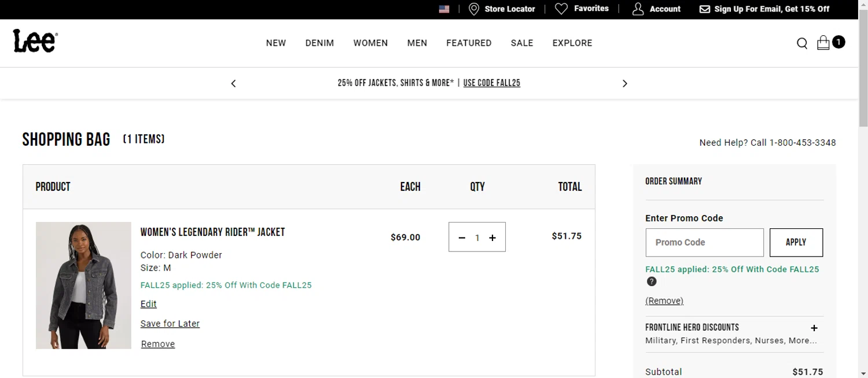This screenshot has width=868, height=378.
Task: Focus the Promo Code input field
Action: tap(704, 243)
